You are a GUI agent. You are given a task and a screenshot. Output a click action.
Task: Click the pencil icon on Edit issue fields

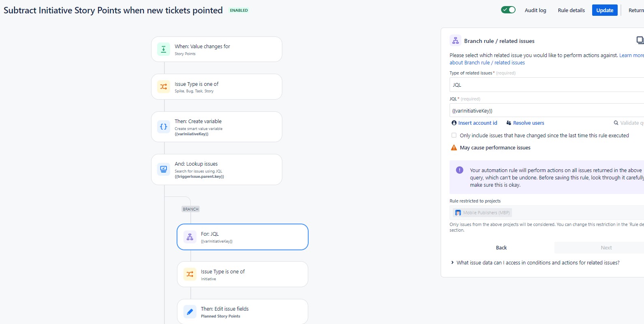click(x=189, y=311)
